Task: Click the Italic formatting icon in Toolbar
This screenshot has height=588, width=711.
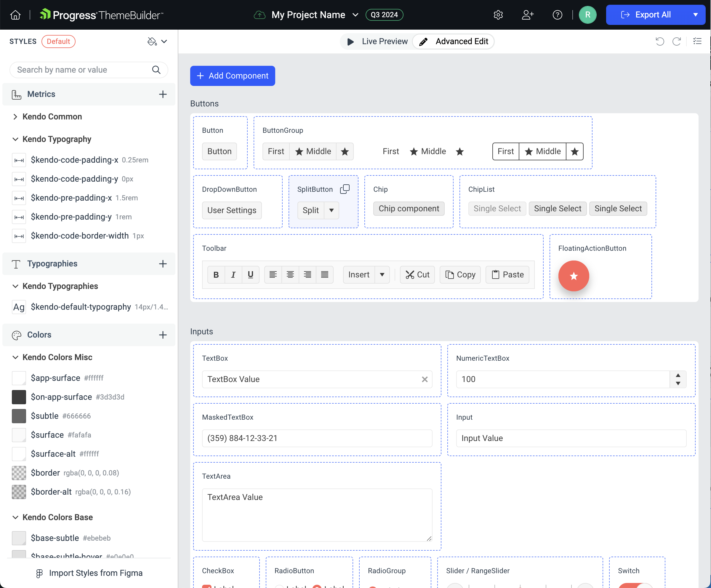Action: [233, 275]
